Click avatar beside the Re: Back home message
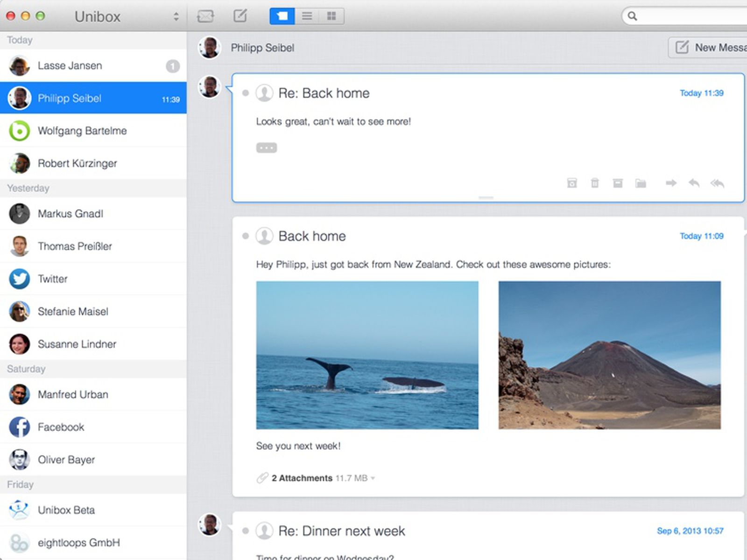This screenshot has height=560, width=747. [209, 87]
